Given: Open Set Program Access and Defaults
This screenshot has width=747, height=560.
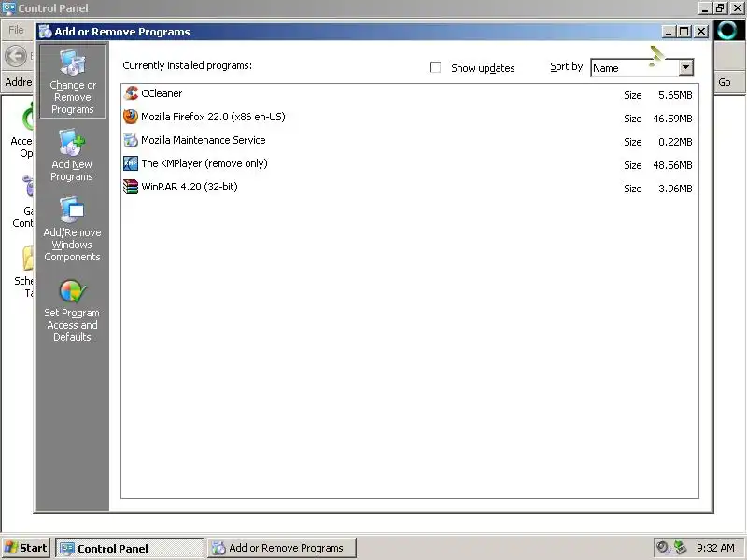Looking at the screenshot, I should coord(72,311).
